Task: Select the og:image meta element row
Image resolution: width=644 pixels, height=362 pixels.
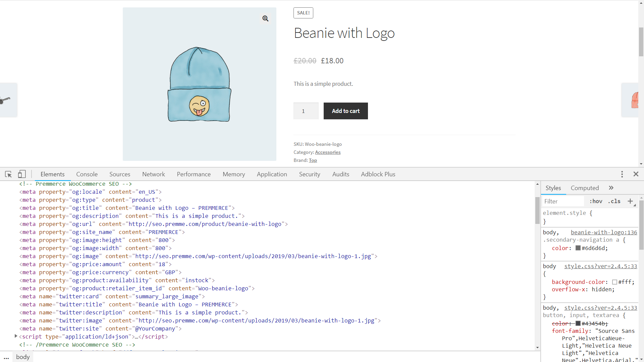Action: point(199,256)
